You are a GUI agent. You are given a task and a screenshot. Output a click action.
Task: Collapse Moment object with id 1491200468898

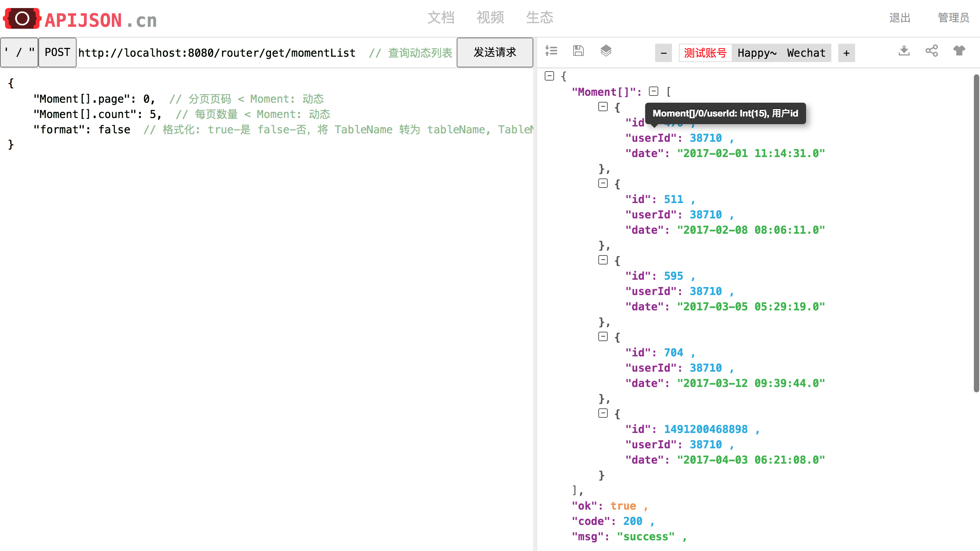click(603, 413)
